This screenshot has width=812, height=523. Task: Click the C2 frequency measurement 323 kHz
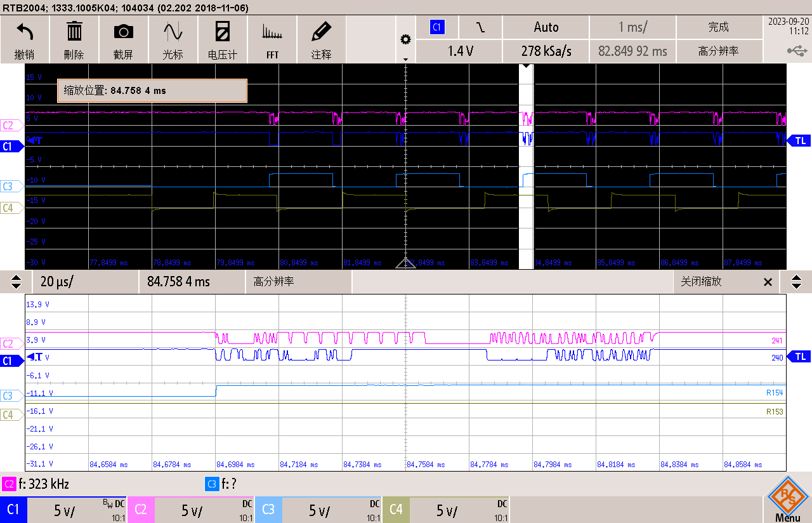[x=36, y=484]
